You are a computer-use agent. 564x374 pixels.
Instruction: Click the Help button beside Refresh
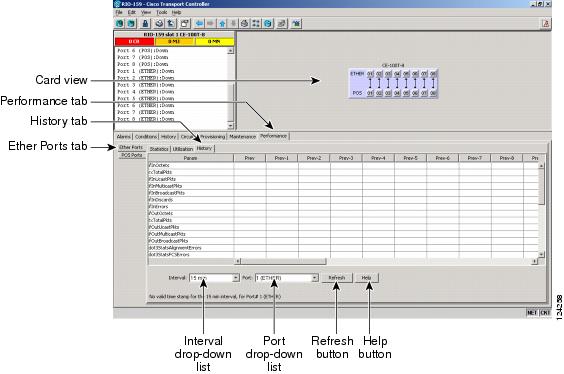point(367,278)
